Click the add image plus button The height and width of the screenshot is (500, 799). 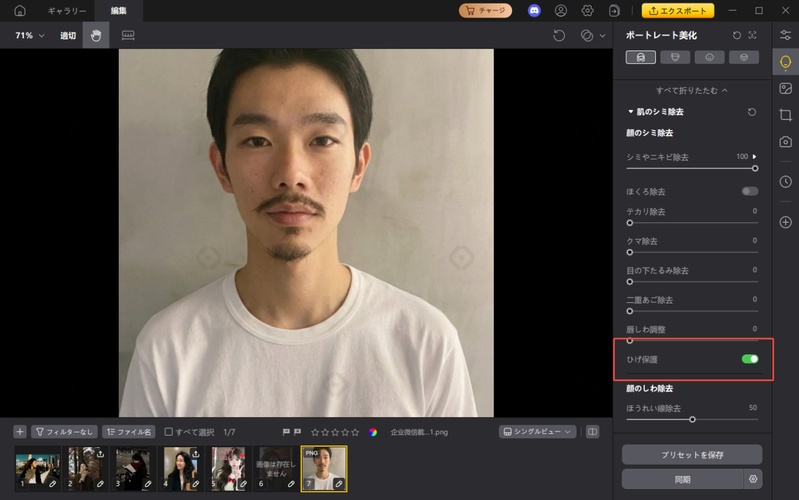click(20, 432)
